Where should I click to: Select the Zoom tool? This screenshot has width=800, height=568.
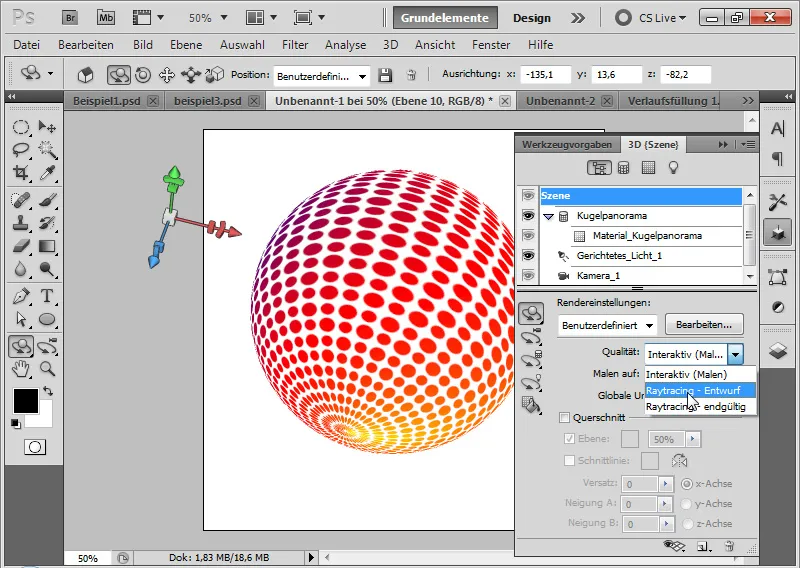[47, 368]
